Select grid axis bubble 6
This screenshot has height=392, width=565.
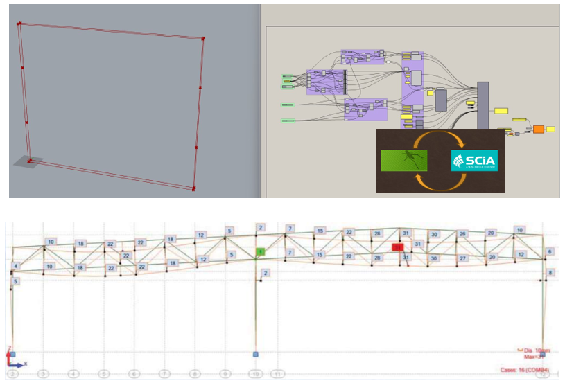tap(134, 374)
